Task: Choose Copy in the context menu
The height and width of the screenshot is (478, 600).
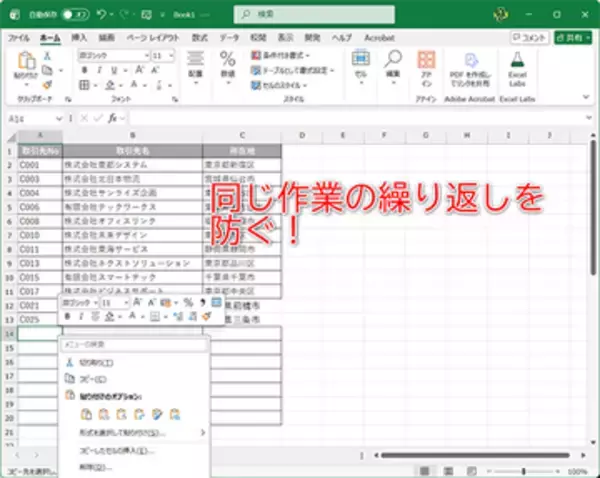Action: (134, 379)
